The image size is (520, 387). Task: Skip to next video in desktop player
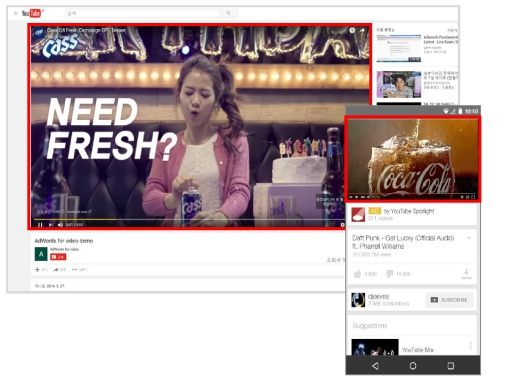(x=51, y=225)
